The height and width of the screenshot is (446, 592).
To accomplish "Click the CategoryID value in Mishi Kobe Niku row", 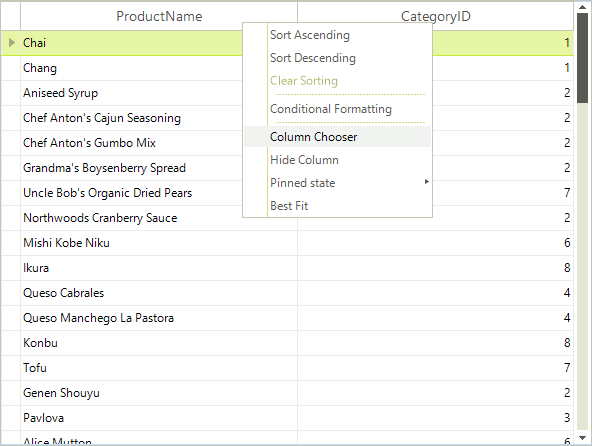I will click(x=435, y=243).
